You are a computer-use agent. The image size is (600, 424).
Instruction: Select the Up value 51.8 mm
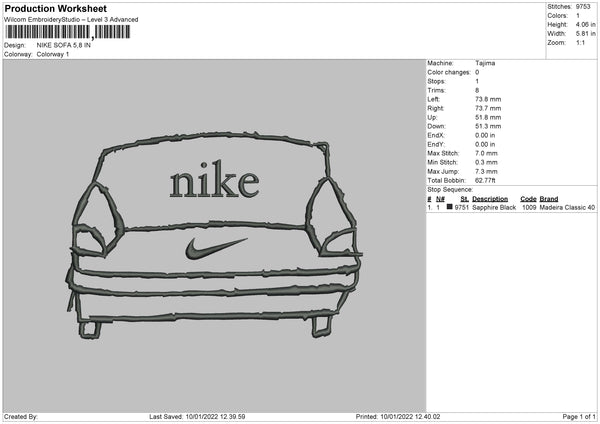[x=488, y=117]
